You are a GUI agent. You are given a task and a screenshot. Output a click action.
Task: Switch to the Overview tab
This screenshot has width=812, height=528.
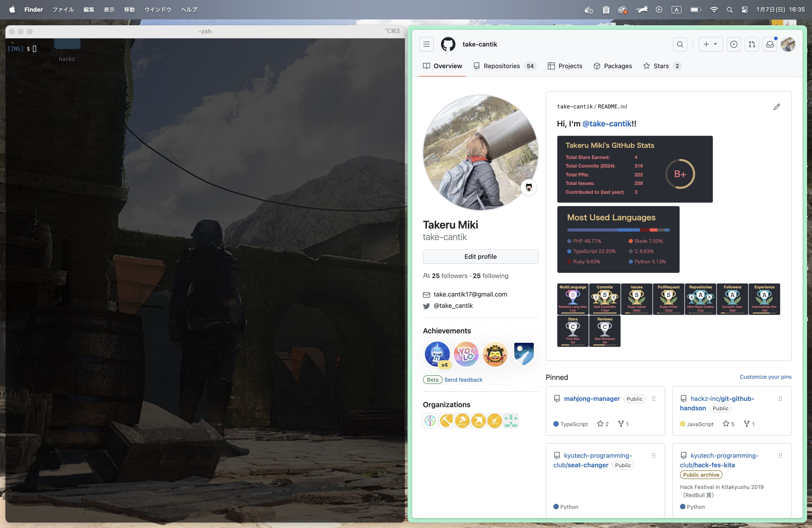pos(442,66)
